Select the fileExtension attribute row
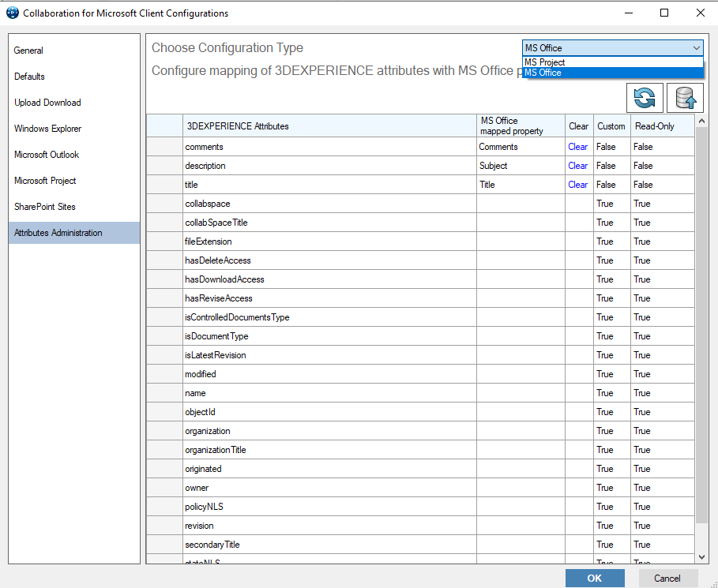 (329, 242)
